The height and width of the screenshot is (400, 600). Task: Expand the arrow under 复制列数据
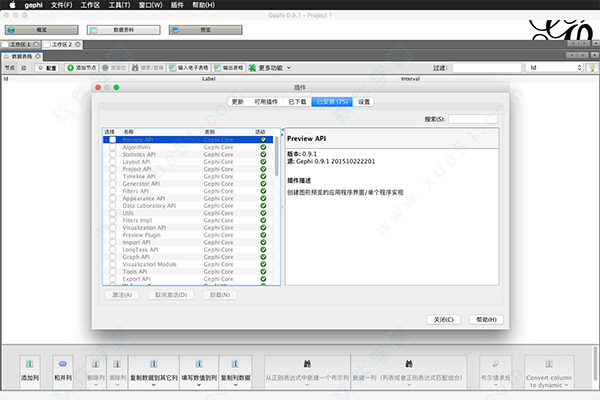click(235, 385)
